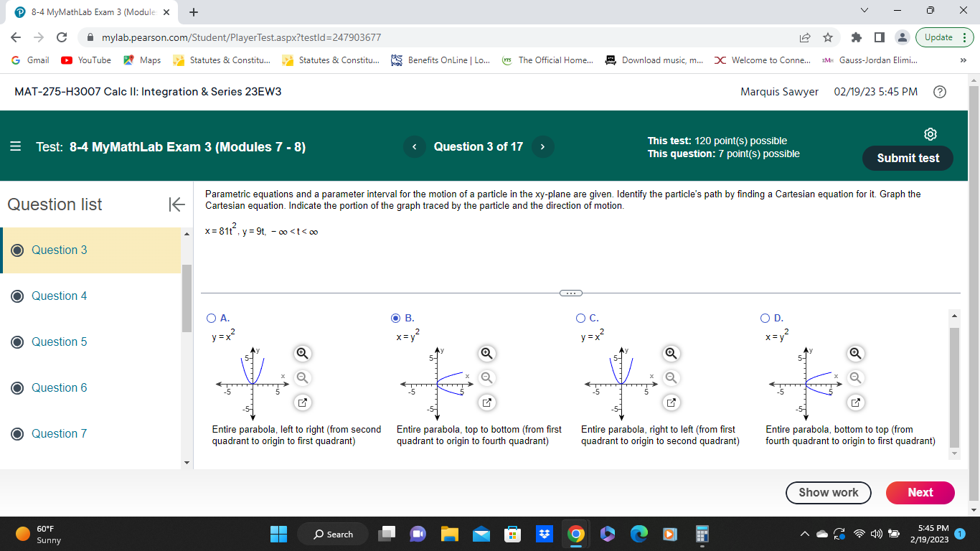Select Question 5 in the question list
The image size is (980, 551).
pyautogui.click(x=58, y=342)
